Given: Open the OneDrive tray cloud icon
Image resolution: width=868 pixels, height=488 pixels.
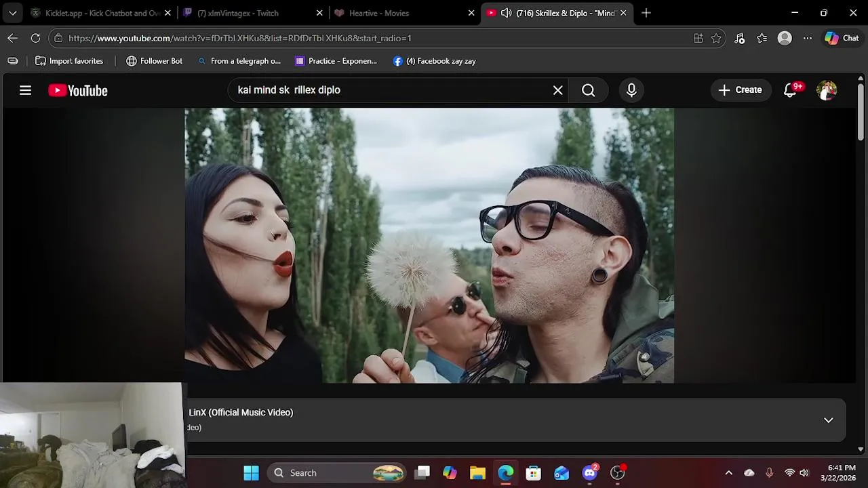Looking at the screenshot, I should [749, 473].
